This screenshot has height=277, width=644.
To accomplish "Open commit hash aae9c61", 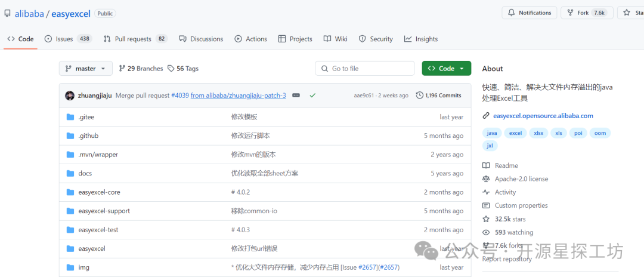I will tap(365, 96).
